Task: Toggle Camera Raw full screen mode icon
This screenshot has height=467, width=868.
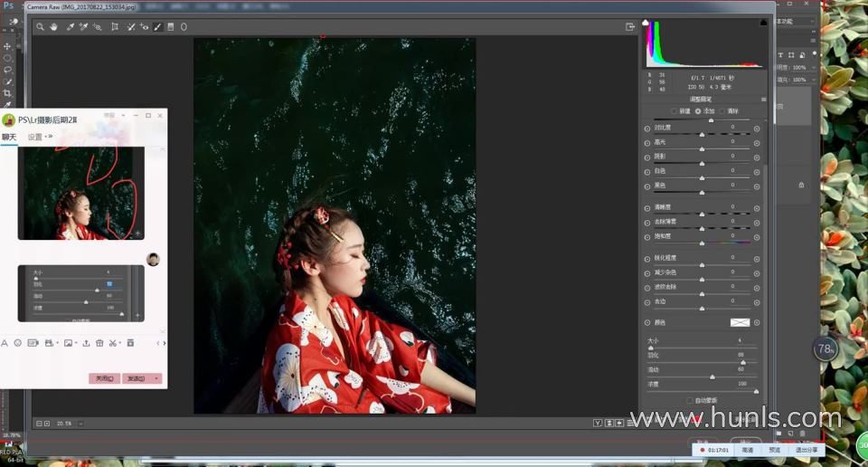Action: [629, 26]
